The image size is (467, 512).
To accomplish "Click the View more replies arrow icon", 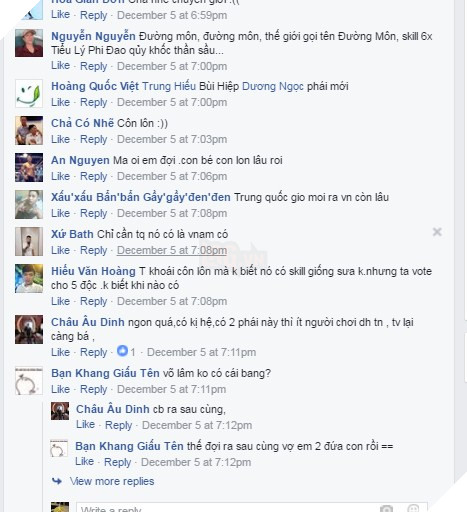I will 57,481.
